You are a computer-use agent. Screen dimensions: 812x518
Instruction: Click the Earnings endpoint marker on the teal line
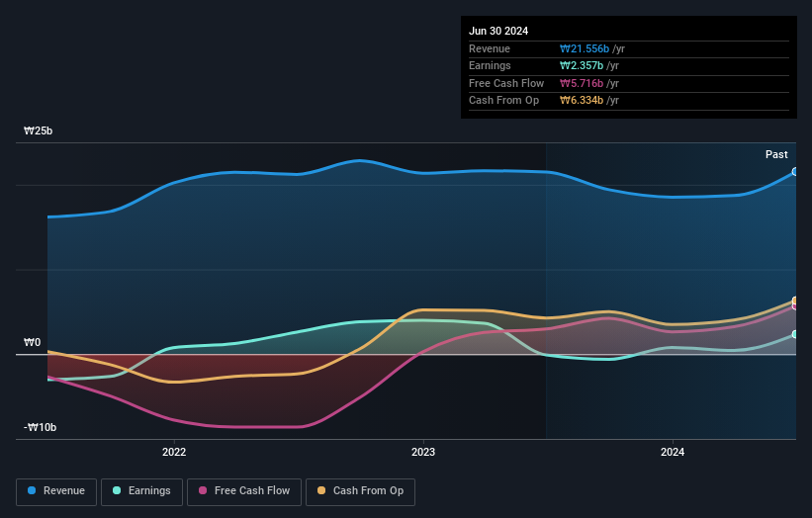(x=795, y=334)
